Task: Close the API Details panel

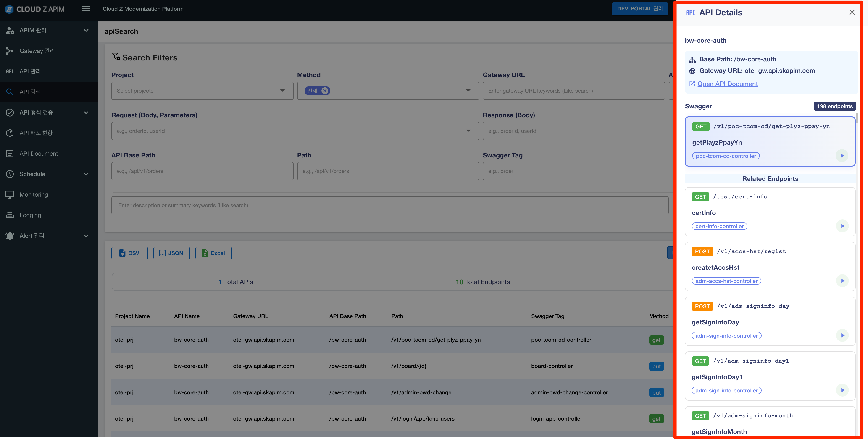Action: pos(852,13)
